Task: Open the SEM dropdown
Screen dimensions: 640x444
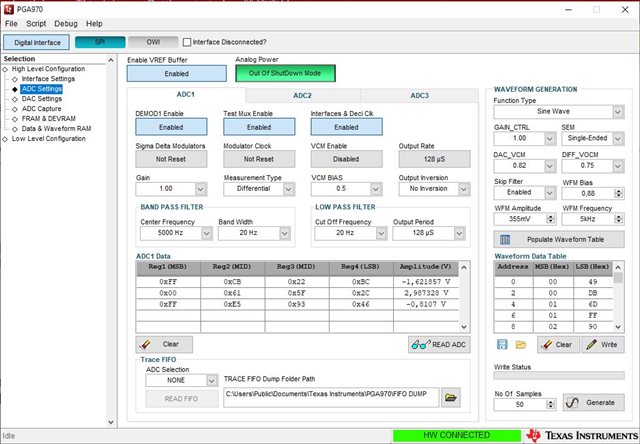Action: pyautogui.click(x=618, y=139)
